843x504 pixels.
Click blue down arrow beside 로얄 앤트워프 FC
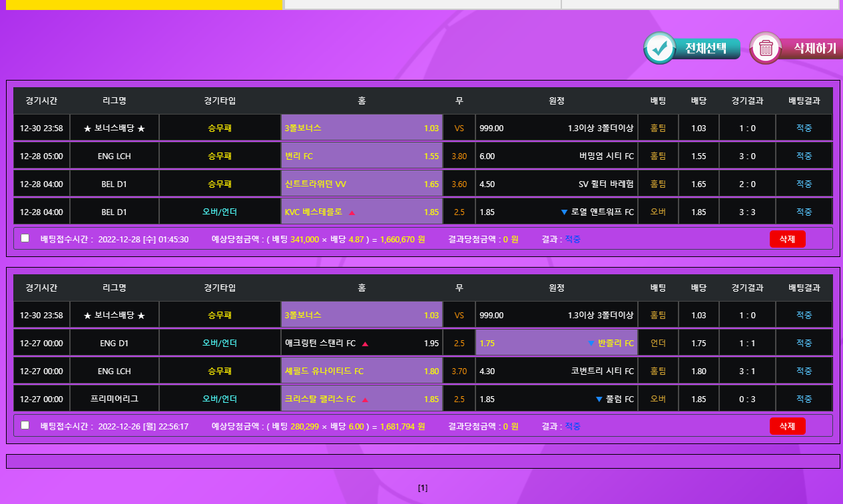pyautogui.click(x=564, y=212)
